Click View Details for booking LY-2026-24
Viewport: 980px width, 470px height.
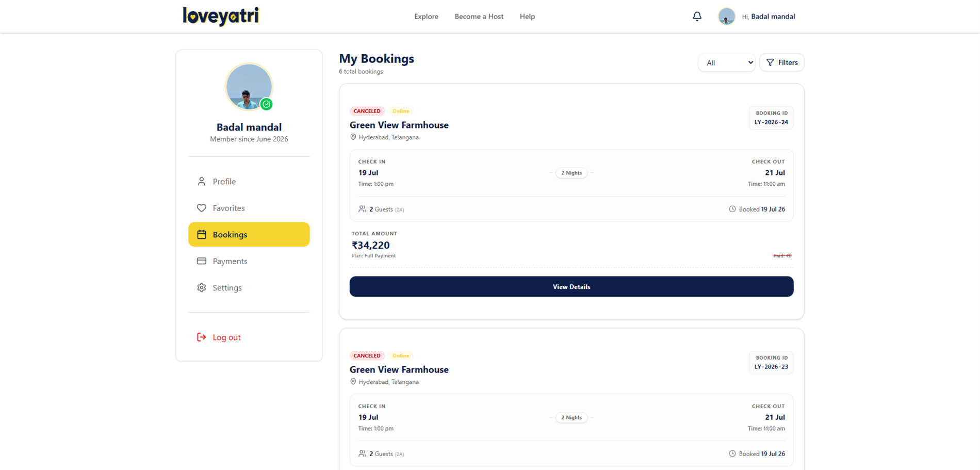pyautogui.click(x=571, y=287)
